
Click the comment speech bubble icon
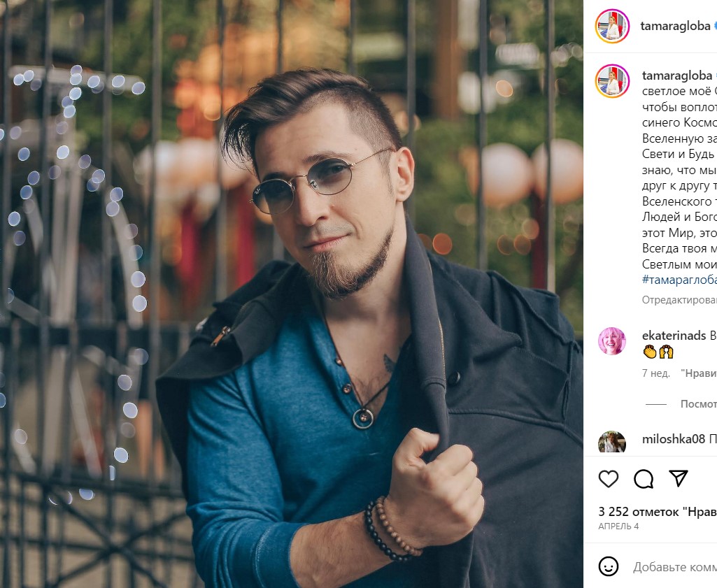(x=644, y=479)
